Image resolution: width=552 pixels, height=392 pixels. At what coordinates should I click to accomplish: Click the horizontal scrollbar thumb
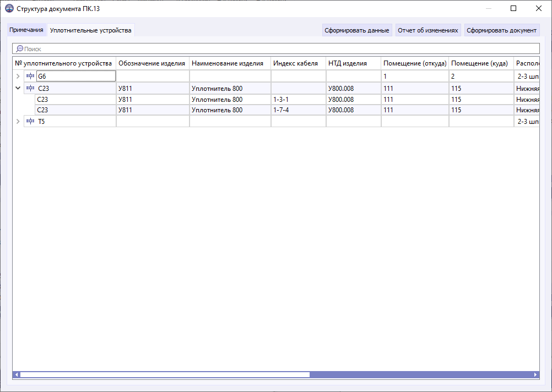(165, 374)
